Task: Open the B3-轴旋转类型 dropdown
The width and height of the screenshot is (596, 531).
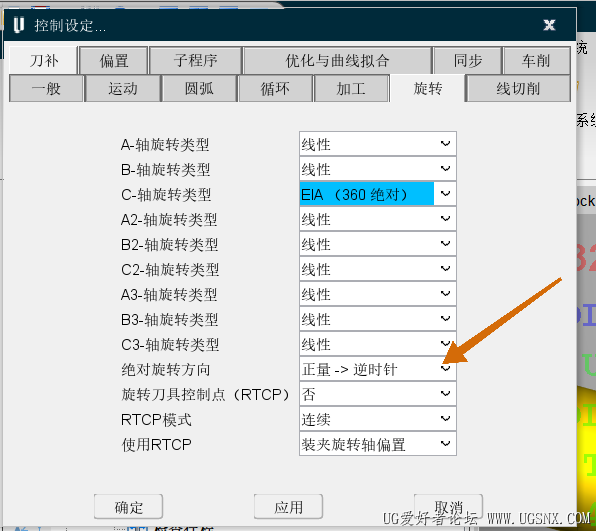Action: (377, 319)
